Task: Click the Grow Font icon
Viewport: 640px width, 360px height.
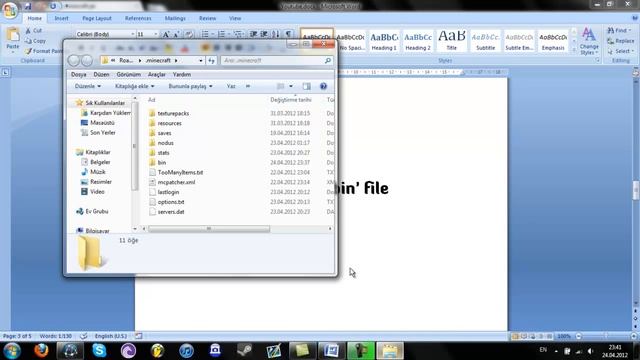Action: click(x=166, y=34)
